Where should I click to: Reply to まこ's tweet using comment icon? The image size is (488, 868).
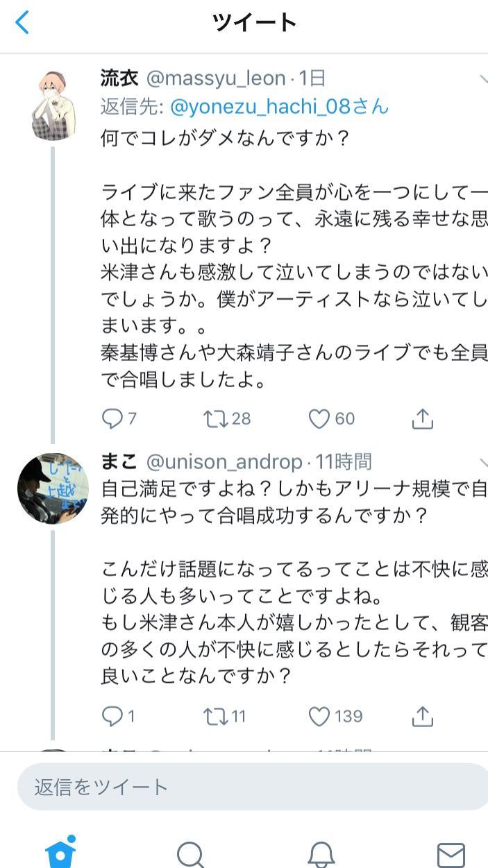[112, 716]
